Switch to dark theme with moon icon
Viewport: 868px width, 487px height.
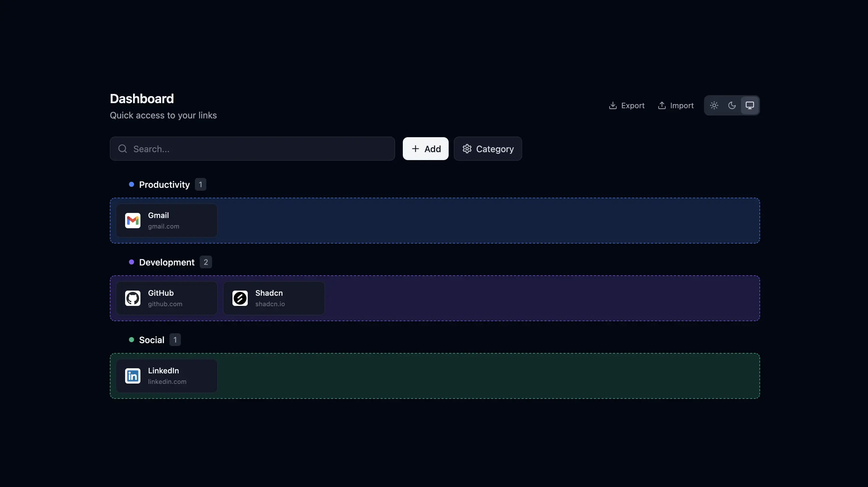731,105
